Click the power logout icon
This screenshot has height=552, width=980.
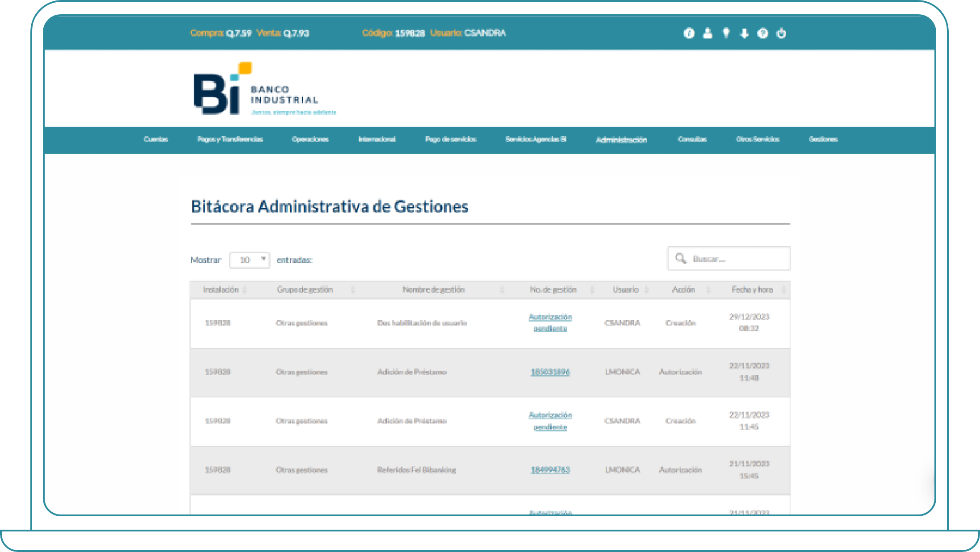coord(781,33)
